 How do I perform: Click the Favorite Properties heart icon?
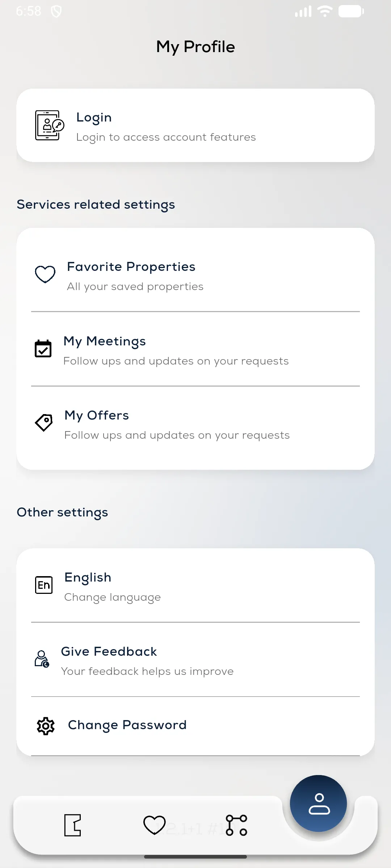(45, 274)
